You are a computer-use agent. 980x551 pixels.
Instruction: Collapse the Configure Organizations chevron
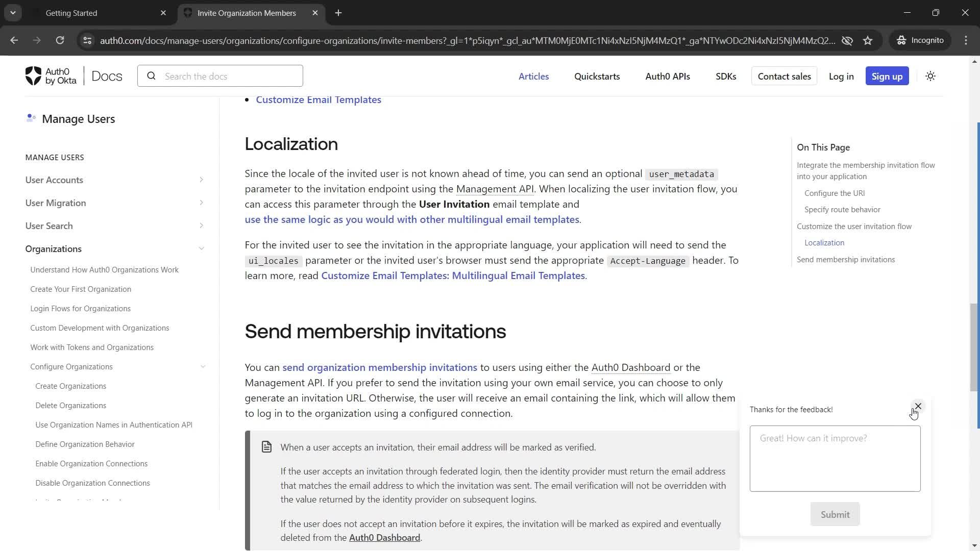(203, 366)
